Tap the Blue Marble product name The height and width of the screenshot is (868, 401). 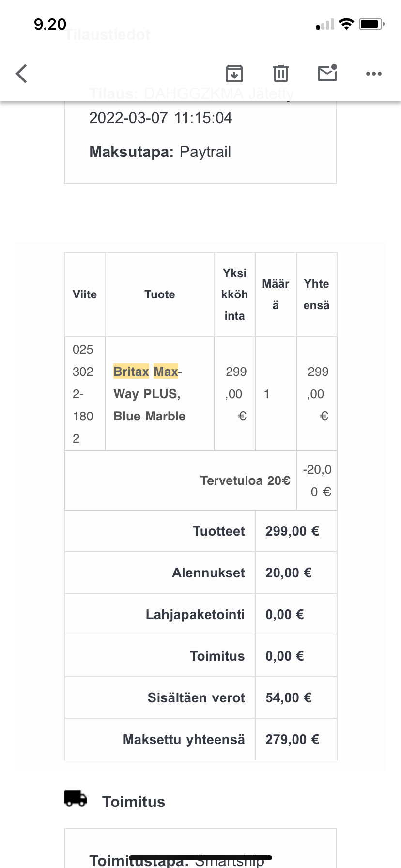point(149,416)
